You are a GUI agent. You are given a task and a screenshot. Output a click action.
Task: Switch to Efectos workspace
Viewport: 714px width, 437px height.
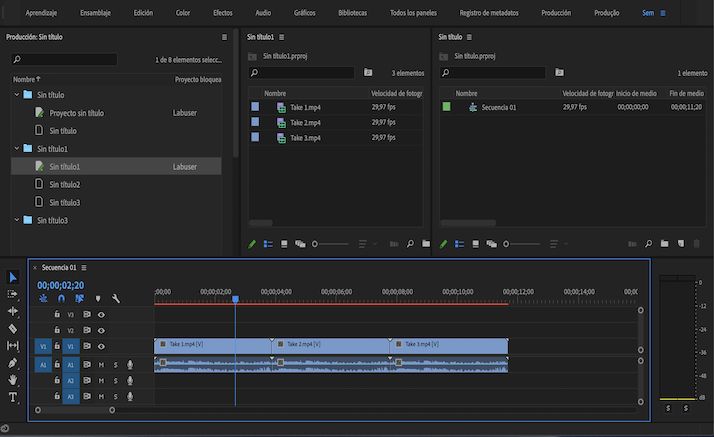223,13
